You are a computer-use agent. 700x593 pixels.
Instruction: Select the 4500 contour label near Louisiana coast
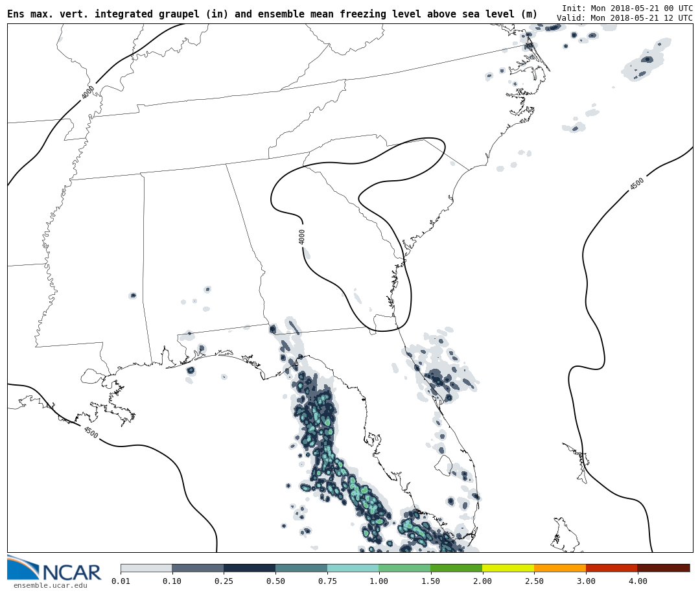pos(91,432)
